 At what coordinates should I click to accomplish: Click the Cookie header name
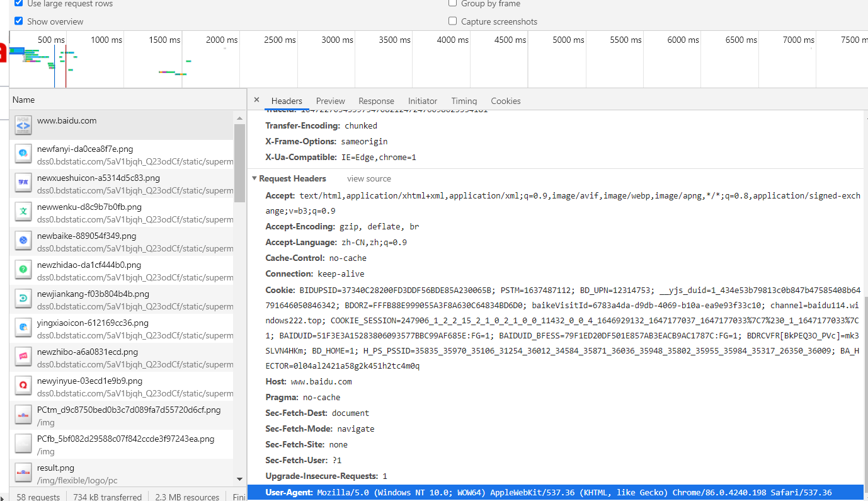(x=280, y=290)
